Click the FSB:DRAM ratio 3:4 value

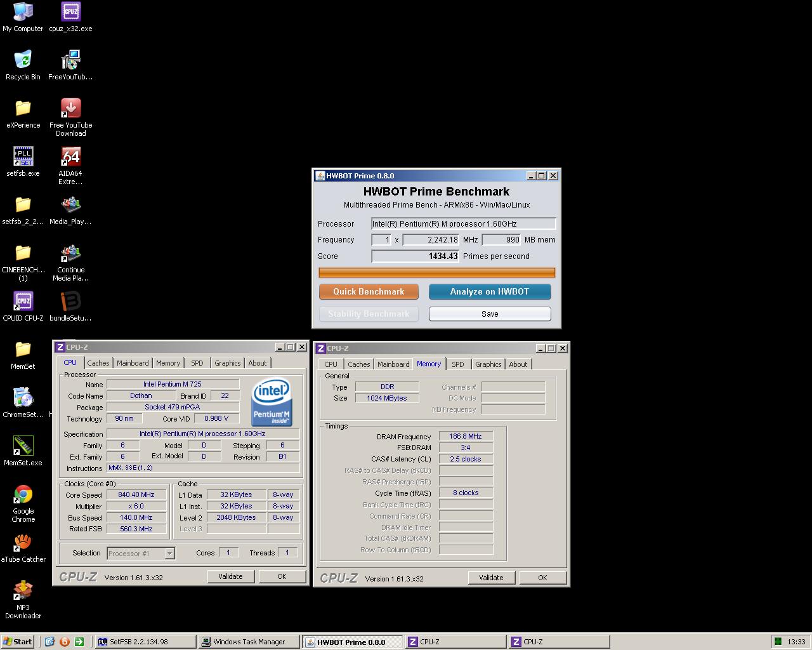[x=466, y=448]
